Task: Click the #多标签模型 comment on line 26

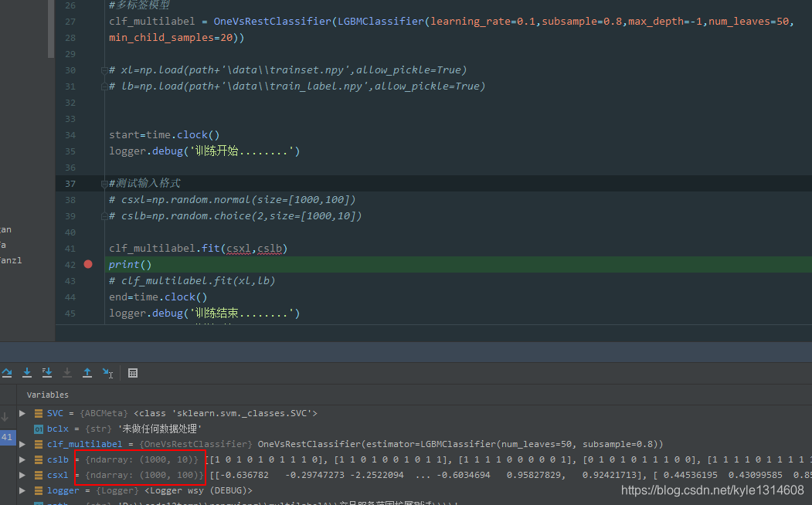Action: click(139, 5)
